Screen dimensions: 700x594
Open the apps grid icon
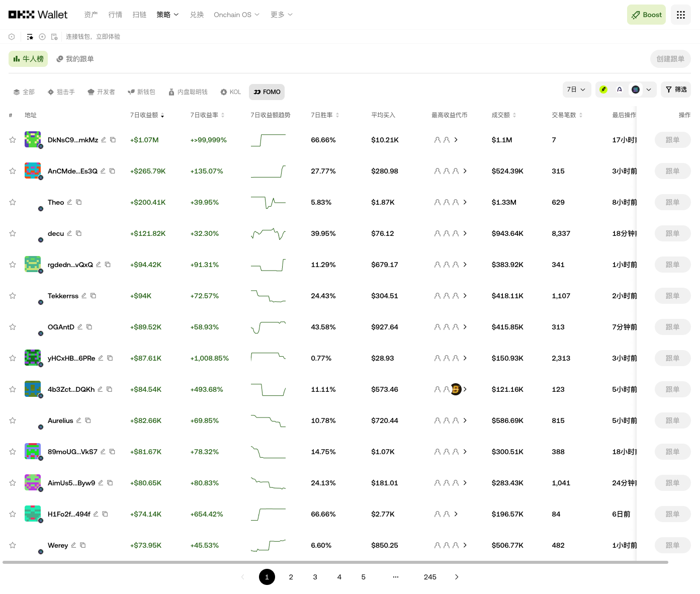(681, 15)
